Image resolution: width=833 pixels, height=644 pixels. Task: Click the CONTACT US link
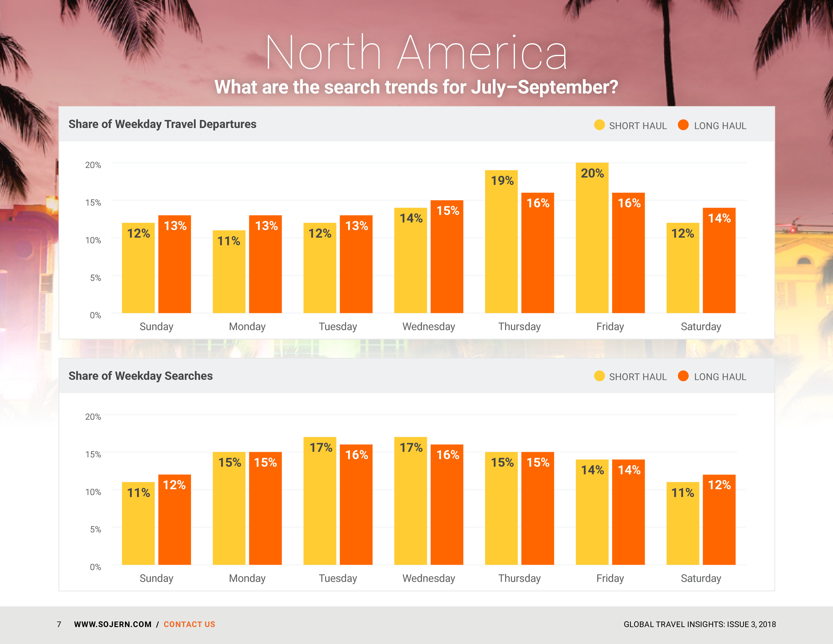click(x=189, y=624)
